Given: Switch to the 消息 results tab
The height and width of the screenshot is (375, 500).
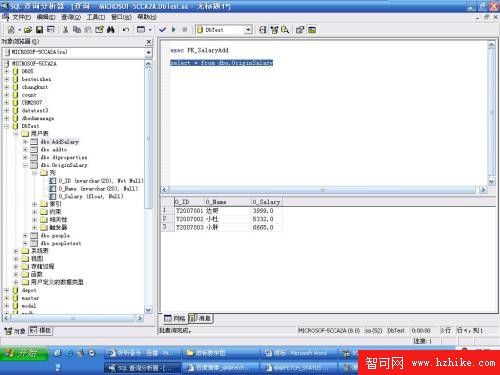Looking at the screenshot, I should [201, 319].
